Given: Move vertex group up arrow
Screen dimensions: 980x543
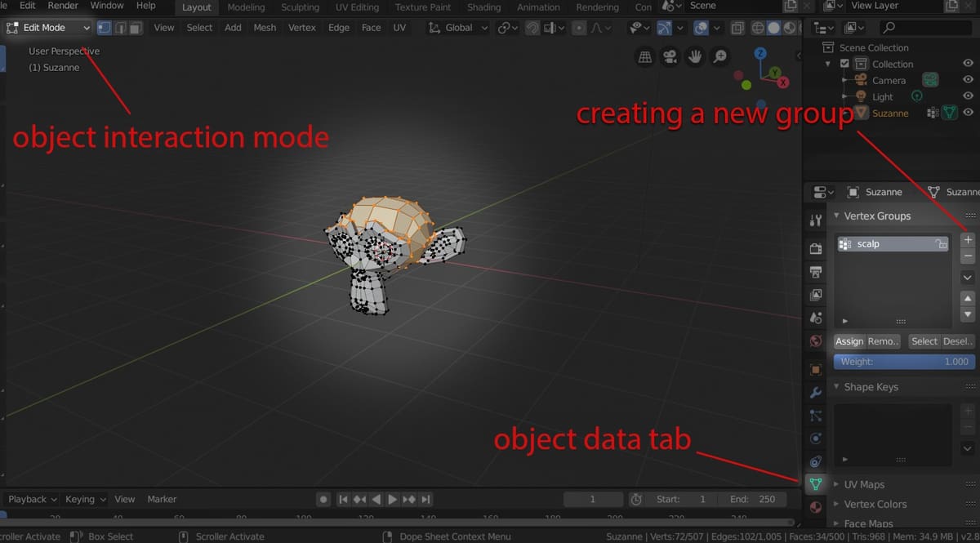Looking at the screenshot, I should click(968, 299).
